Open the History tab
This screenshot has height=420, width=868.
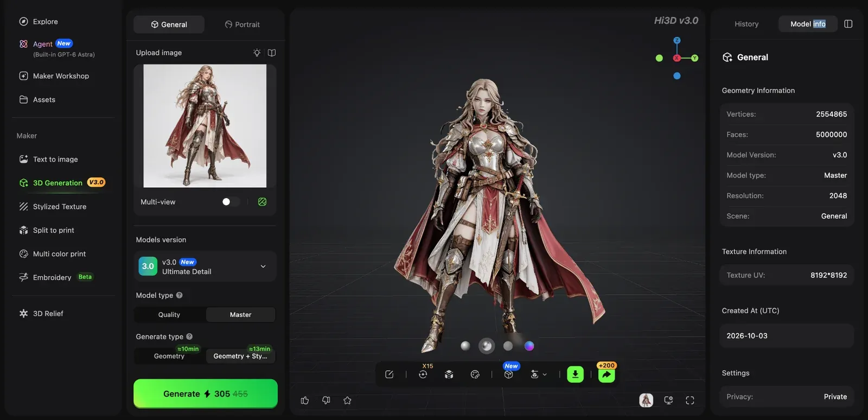tap(746, 24)
